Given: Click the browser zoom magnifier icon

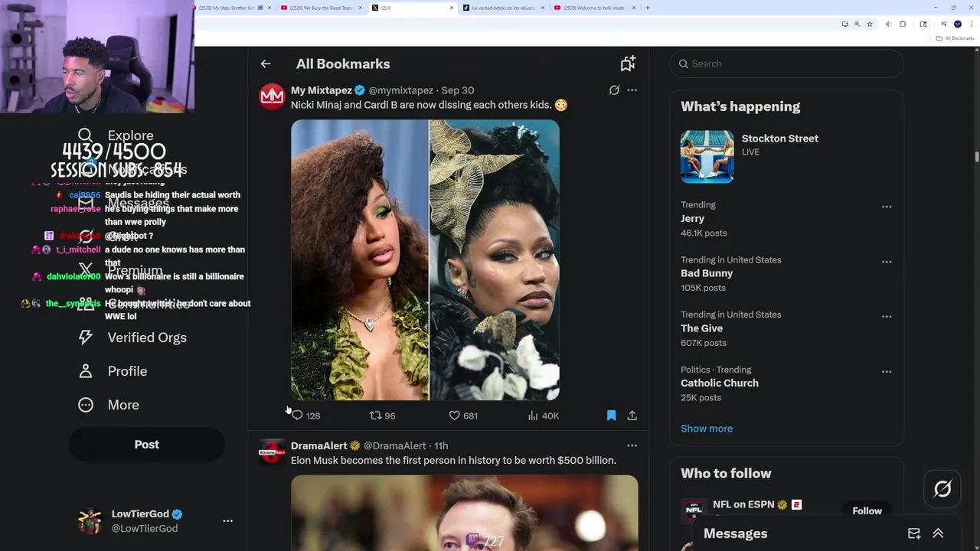Looking at the screenshot, I should pos(857,24).
